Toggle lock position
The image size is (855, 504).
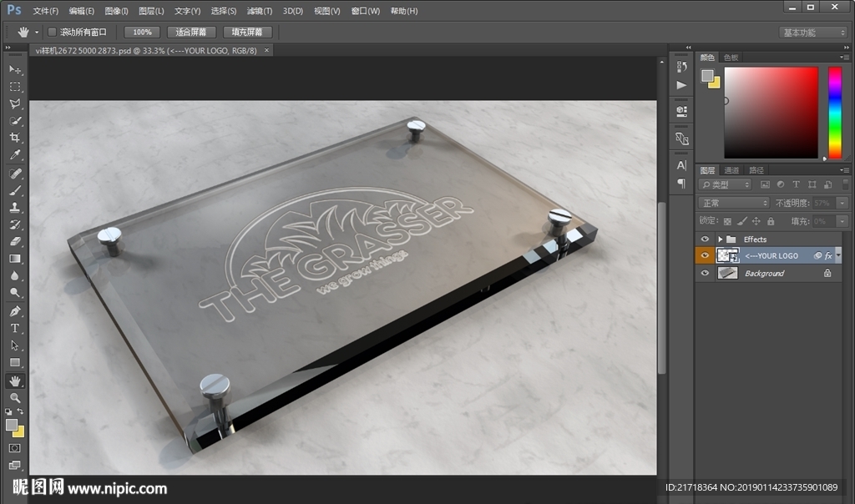pyautogui.click(x=756, y=221)
